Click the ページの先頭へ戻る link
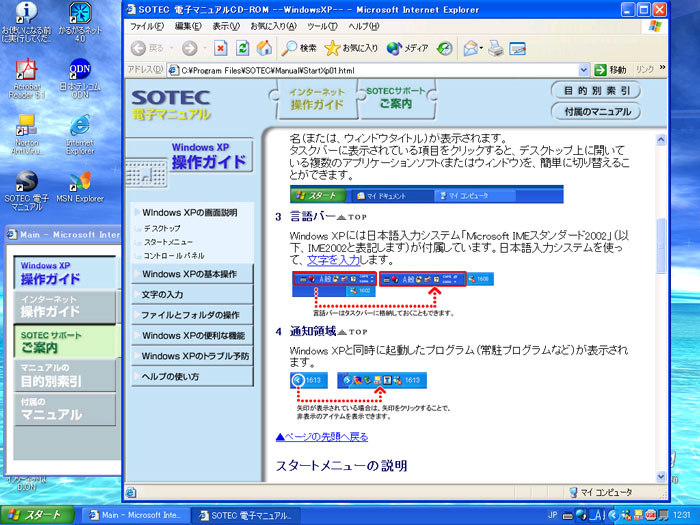Screen dimensions: 700x525 coord(322,437)
